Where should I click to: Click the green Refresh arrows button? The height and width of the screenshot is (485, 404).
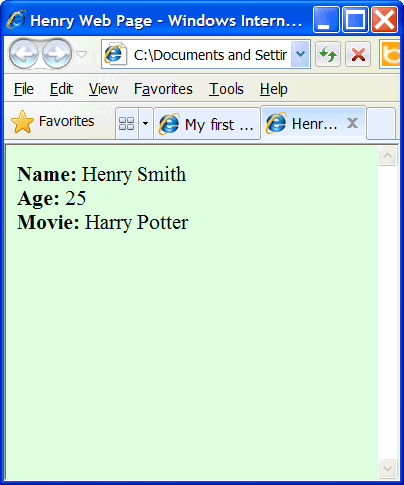[x=328, y=54]
